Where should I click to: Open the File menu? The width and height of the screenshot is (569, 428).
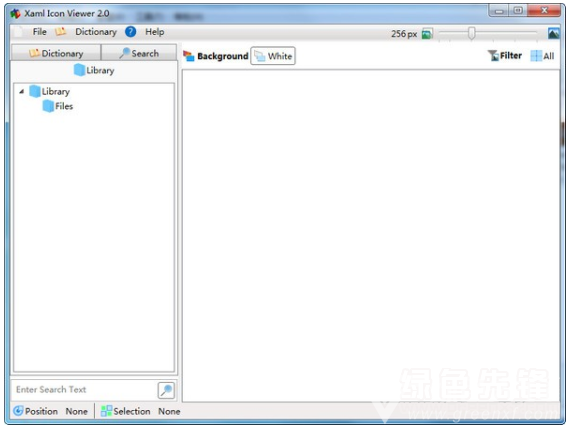pos(40,32)
